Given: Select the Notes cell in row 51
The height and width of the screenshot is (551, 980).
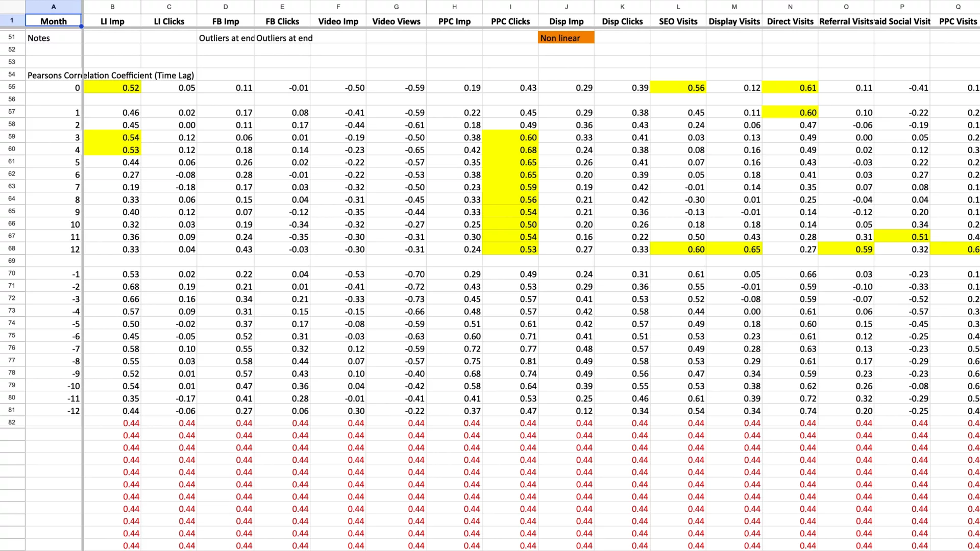Looking at the screenshot, I should click(x=53, y=38).
